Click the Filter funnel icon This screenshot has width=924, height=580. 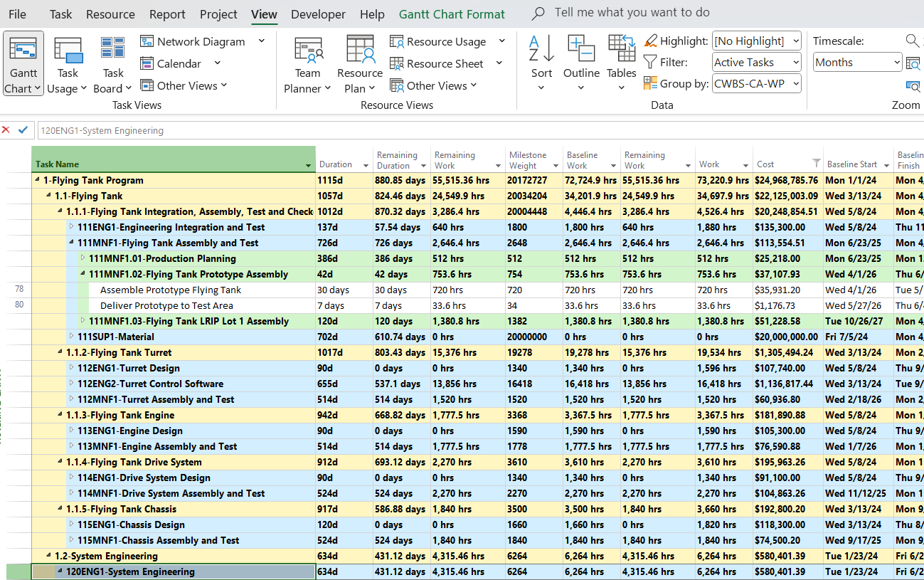point(650,62)
